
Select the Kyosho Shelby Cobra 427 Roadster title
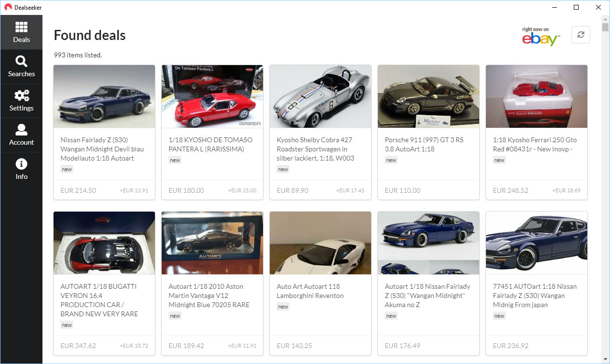click(x=316, y=149)
